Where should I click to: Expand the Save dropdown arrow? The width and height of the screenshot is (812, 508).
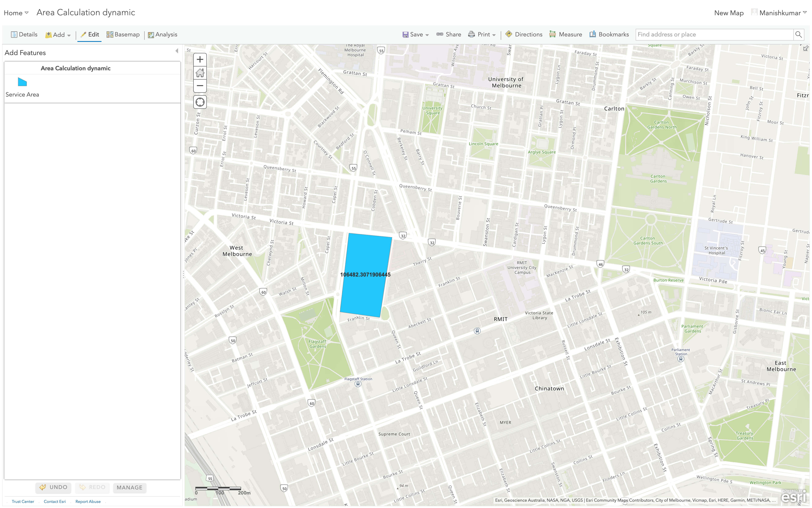pos(427,35)
